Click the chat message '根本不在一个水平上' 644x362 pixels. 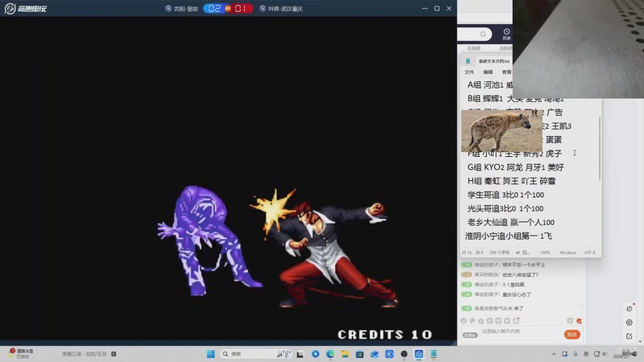524,265
